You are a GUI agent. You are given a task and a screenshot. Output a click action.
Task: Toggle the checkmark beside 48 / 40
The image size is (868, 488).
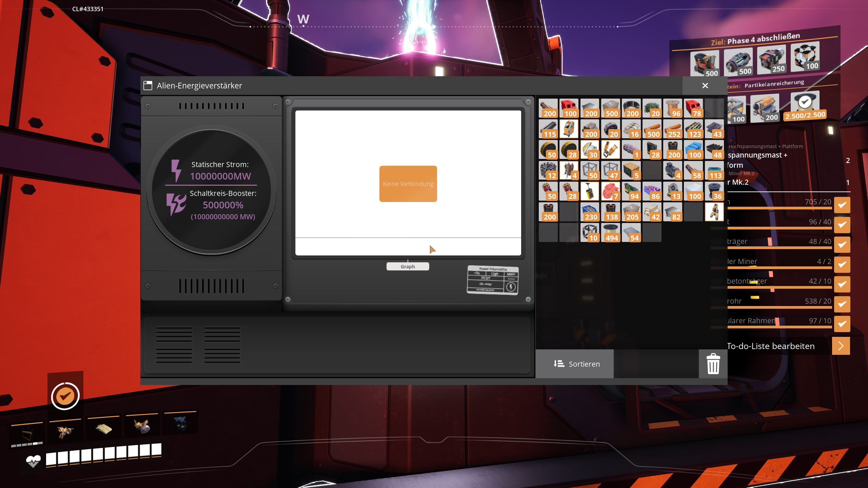click(x=842, y=245)
